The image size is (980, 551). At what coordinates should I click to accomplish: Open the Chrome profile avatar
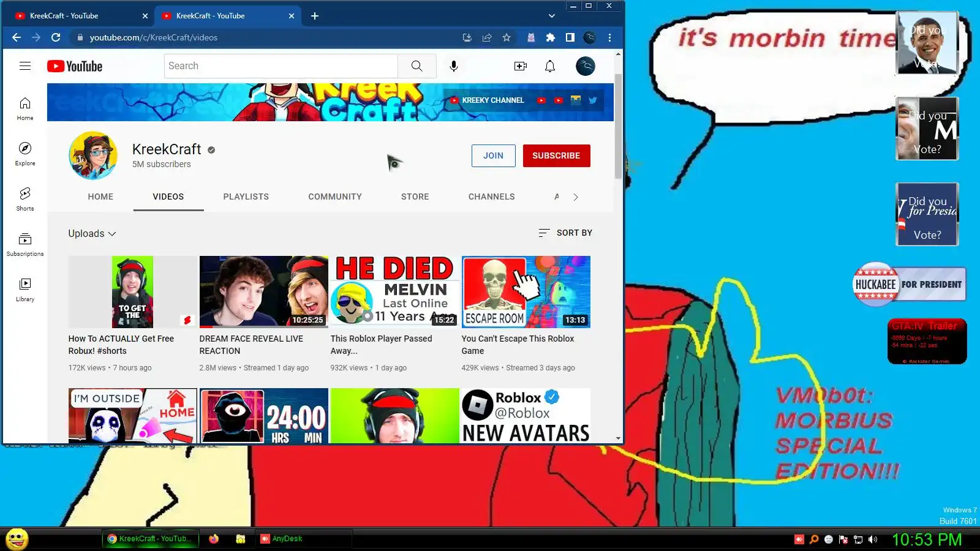click(590, 37)
